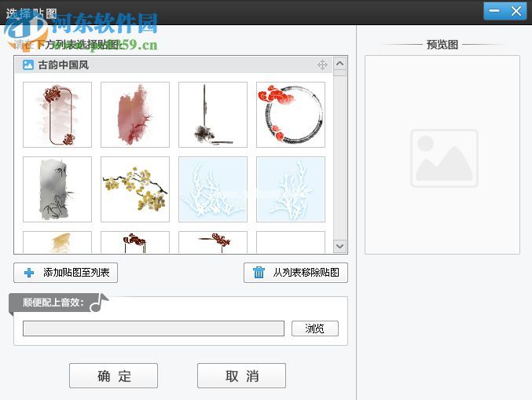Click the blue plus icon on add button
This screenshot has width=532, height=400.
pyautogui.click(x=29, y=273)
